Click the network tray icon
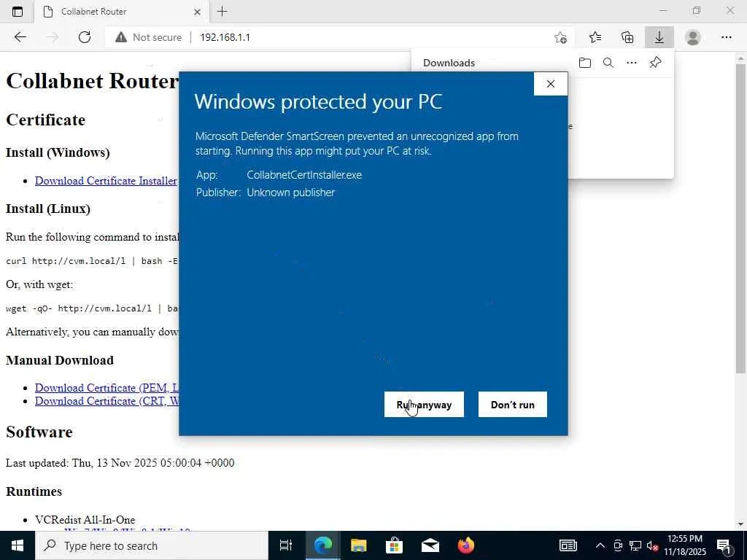 (635, 545)
